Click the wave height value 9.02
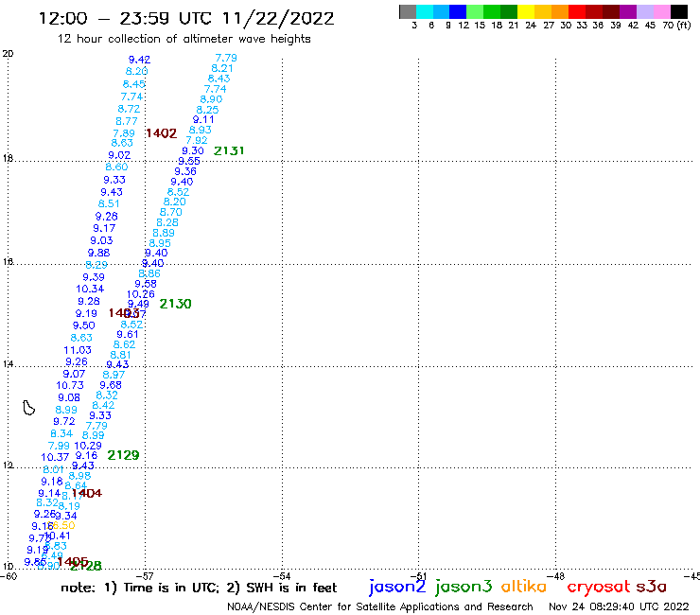Screen dimensions: 700x615 tap(119, 155)
